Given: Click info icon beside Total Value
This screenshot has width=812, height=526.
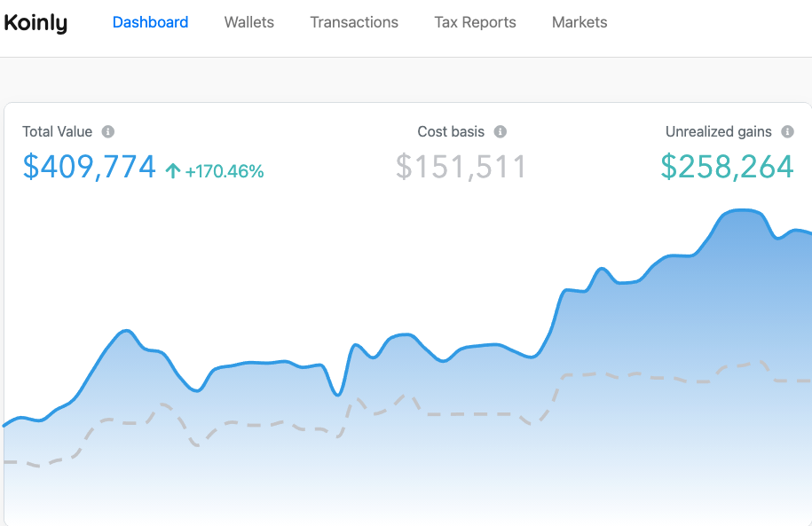Looking at the screenshot, I should tap(108, 132).
